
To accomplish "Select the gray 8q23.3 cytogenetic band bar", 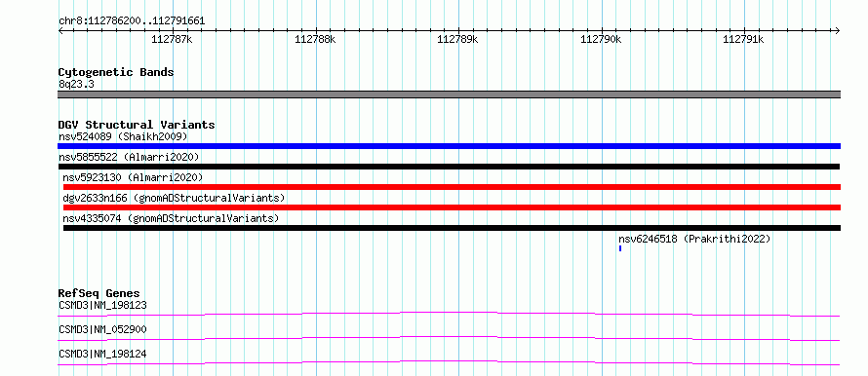I will click(449, 94).
